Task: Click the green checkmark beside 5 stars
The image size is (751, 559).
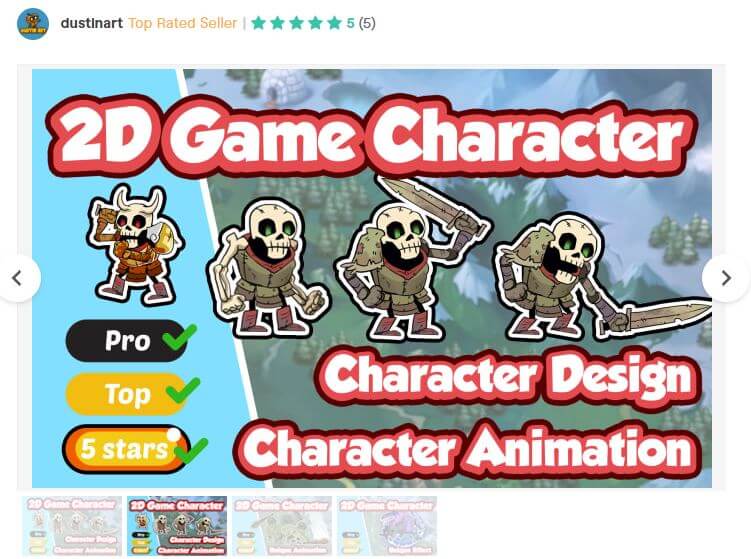Action: coord(191,451)
